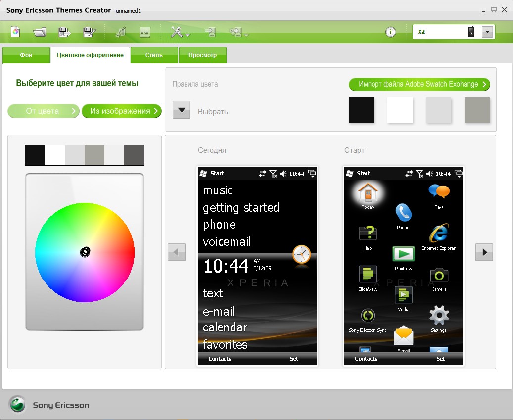The width and height of the screenshot is (513, 420).
Task: Click 'voicemail' in the Сегодня preview
Action: (227, 242)
